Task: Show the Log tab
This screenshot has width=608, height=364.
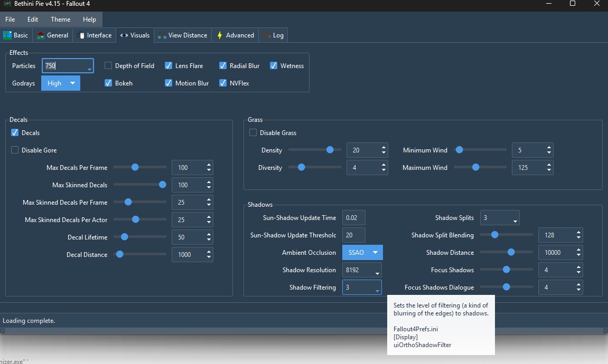Action: point(274,35)
